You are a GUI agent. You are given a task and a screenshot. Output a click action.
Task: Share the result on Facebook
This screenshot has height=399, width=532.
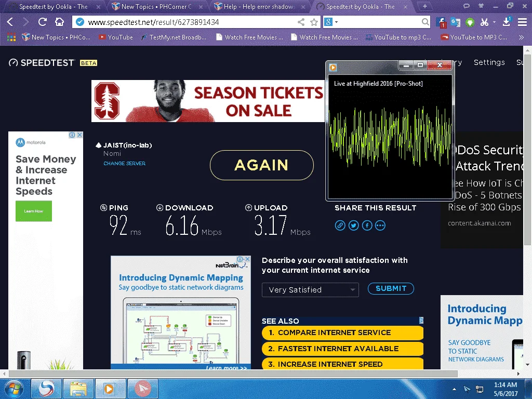367,225
